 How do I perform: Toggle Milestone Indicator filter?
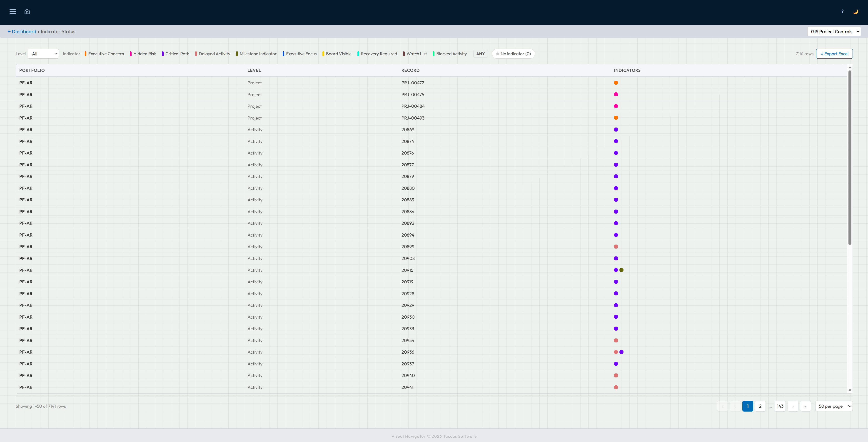coord(257,54)
